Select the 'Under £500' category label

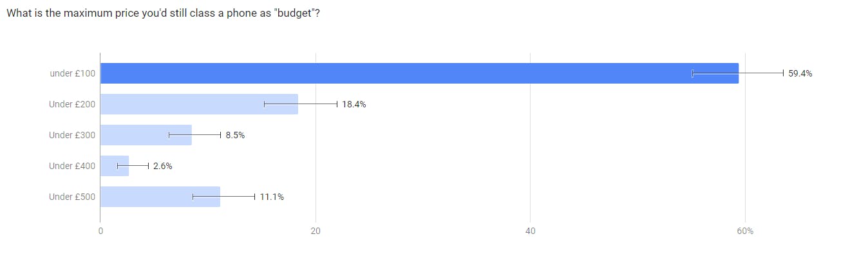point(72,197)
